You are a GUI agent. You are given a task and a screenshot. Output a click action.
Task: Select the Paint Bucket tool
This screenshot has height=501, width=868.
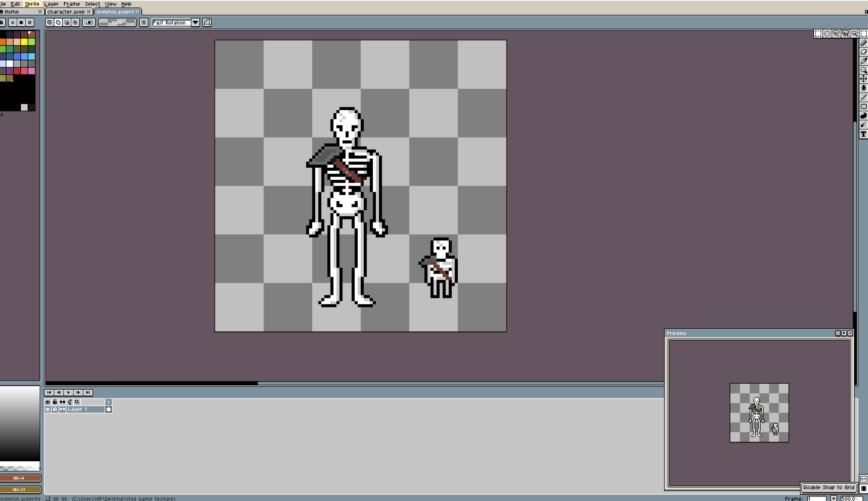[863, 88]
